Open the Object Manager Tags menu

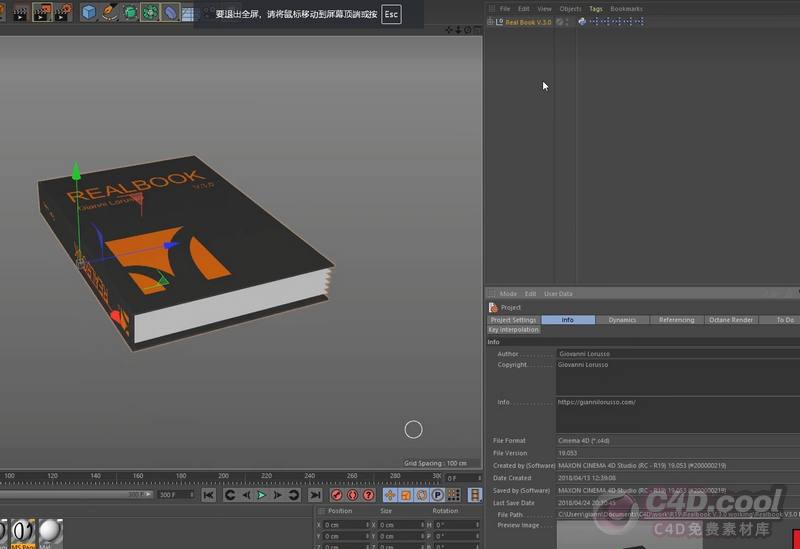coord(595,9)
